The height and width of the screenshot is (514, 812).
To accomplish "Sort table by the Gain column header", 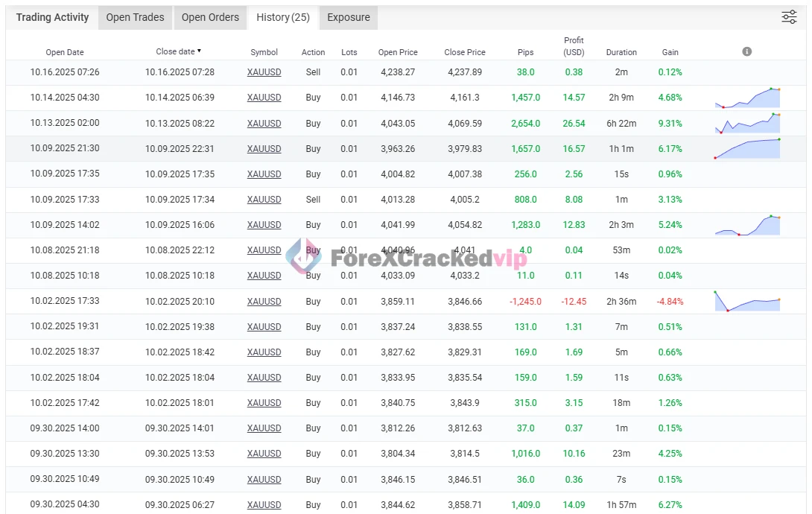I will [670, 52].
